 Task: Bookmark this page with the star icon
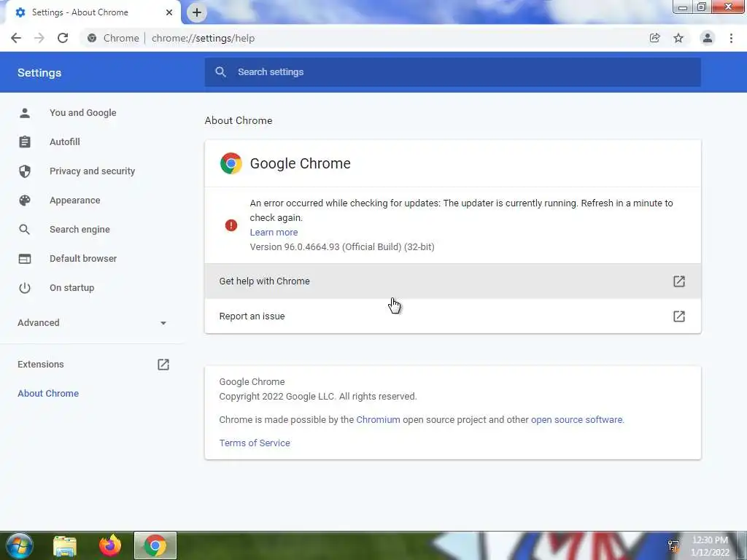coord(678,38)
